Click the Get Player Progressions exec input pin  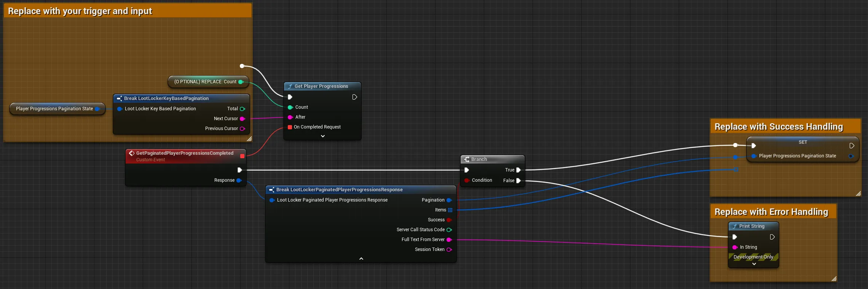290,97
